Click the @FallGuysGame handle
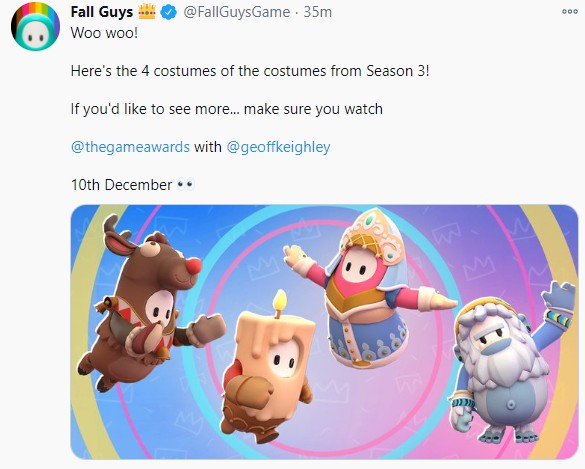Screen dimensions: 585x469 tap(237, 12)
